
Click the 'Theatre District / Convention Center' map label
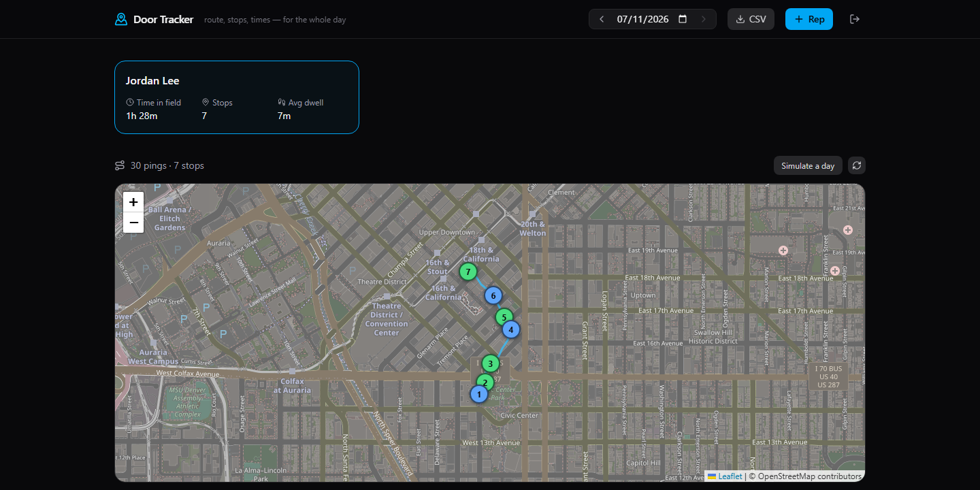point(387,319)
